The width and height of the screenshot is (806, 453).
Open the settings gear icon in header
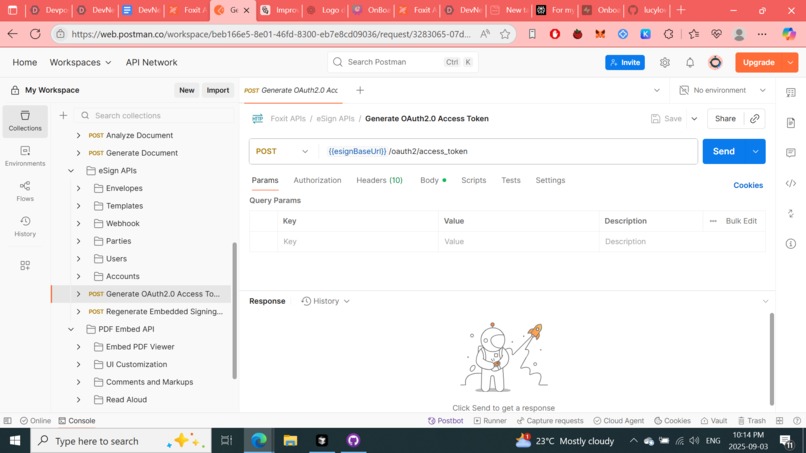(x=665, y=62)
